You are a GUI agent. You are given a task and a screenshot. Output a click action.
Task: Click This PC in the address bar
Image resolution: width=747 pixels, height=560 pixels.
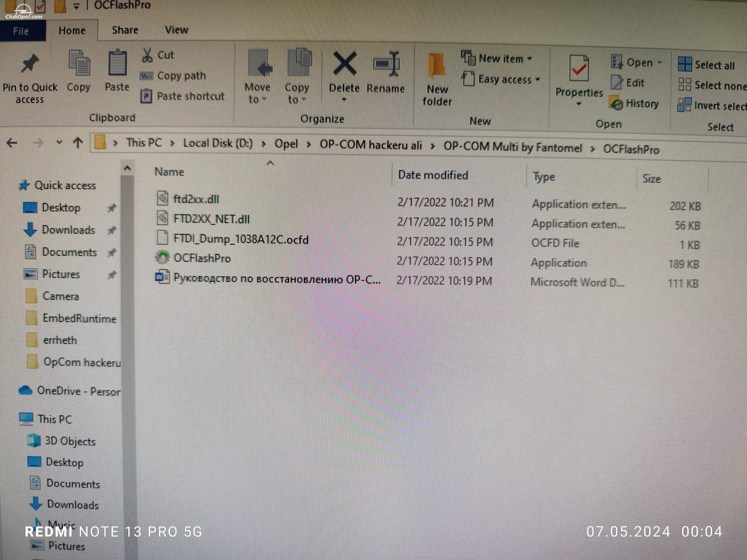pyautogui.click(x=144, y=143)
